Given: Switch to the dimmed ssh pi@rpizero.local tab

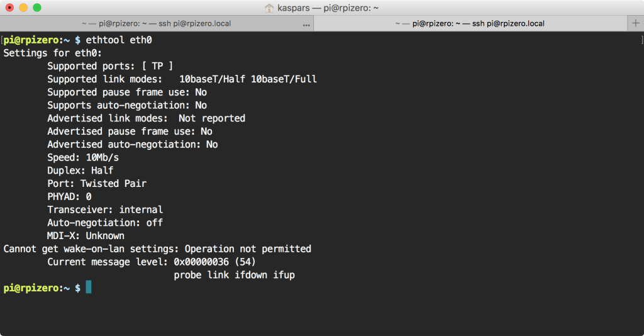Looking at the screenshot, I should 157,23.
